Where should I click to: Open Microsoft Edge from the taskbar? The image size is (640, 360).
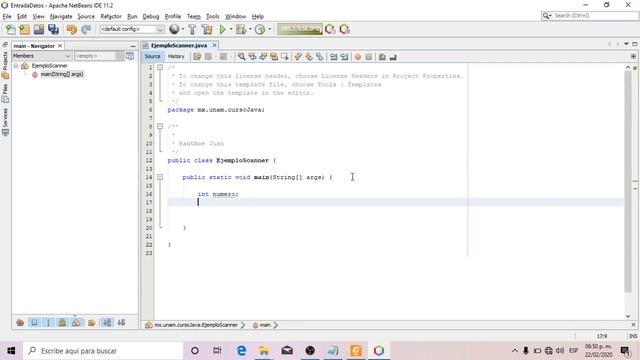241,351
